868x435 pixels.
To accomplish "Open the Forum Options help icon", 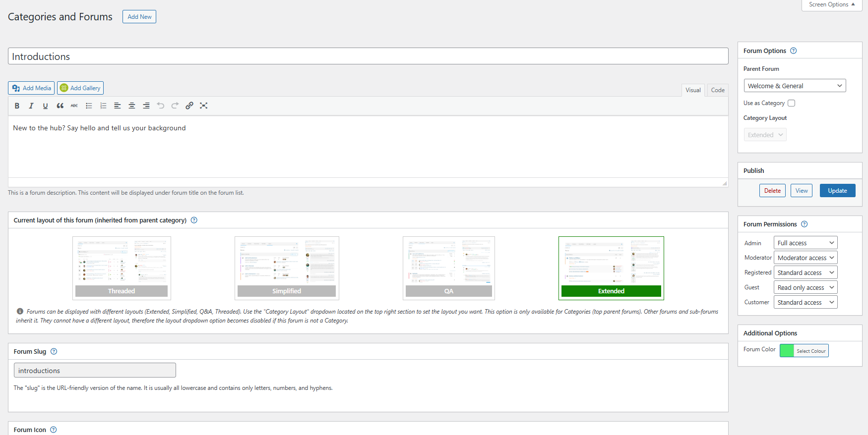I will [x=793, y=51].
